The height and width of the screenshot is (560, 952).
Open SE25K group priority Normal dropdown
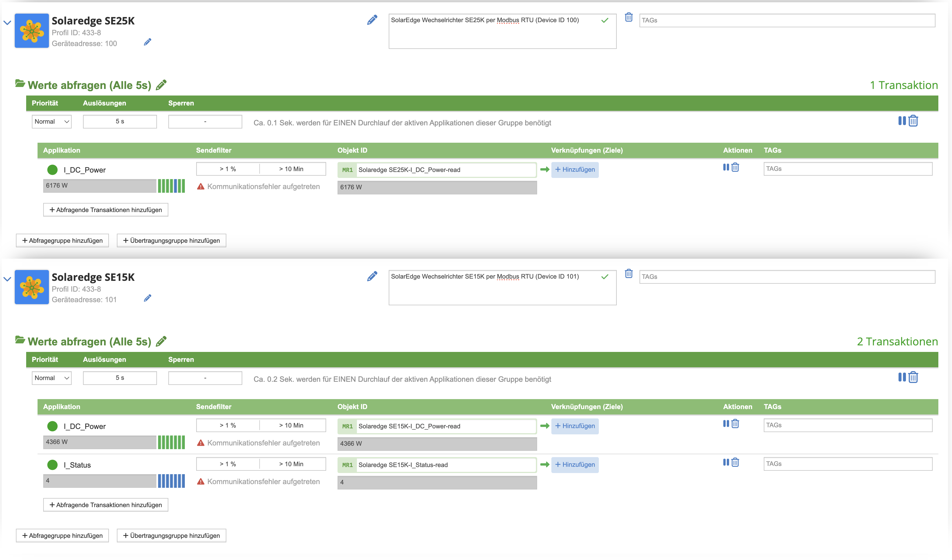pyautogui.click(x=52, y=122)
